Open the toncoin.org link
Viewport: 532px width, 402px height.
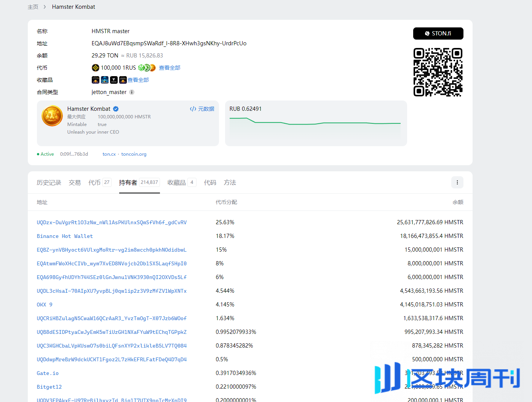[x=134, y=154]
